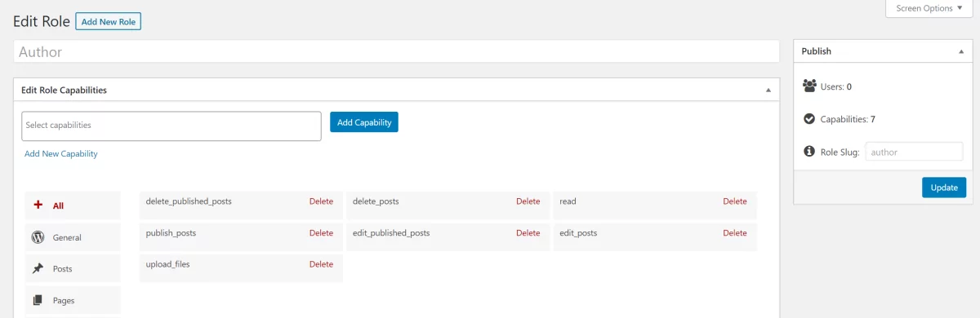Open the Add New Capability link
The image size is (980, 318).
click(61, 153)
